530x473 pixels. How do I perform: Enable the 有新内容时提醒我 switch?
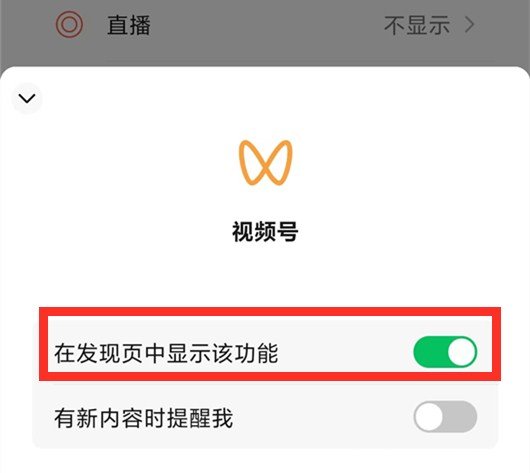[445, 417]
